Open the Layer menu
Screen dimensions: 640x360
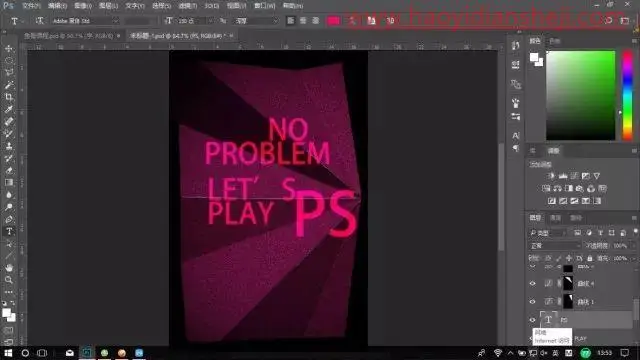(x=108, y=6)
